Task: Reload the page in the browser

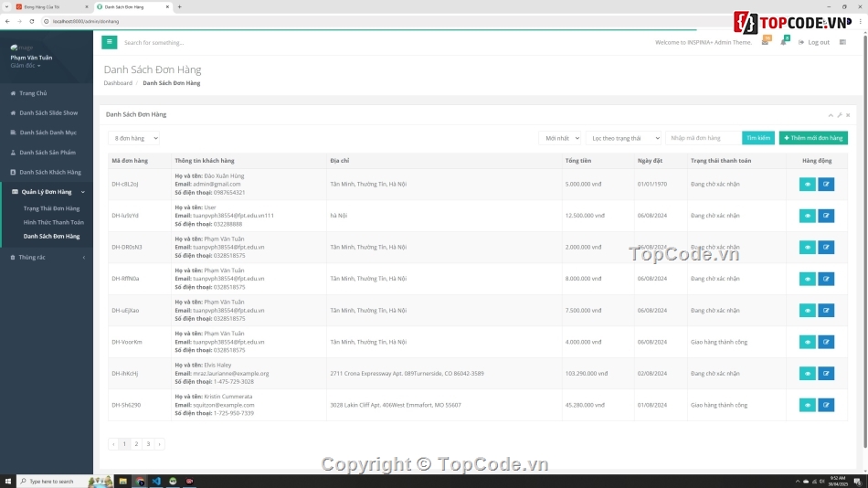Action: click(x=32, y=21)
